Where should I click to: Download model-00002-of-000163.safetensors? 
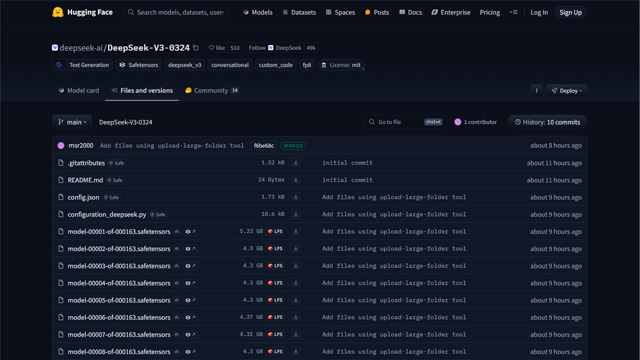tap(296, 249)
